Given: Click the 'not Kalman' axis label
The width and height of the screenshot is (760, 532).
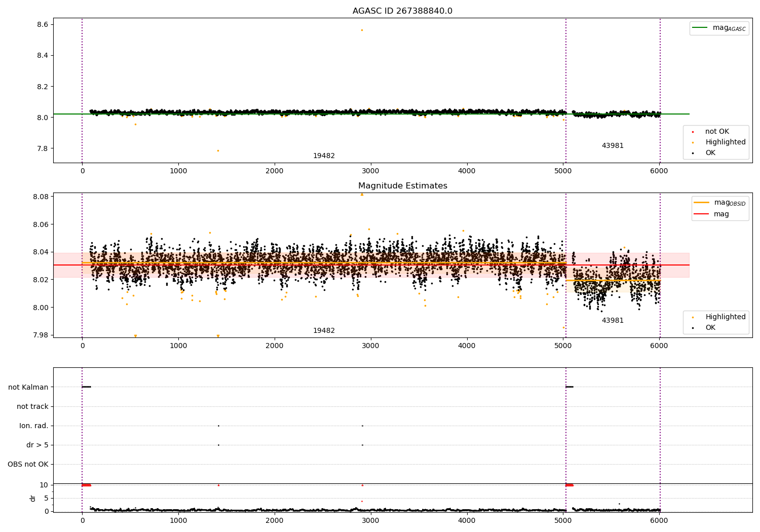Looking at the screenshot, I should (28, 387).
